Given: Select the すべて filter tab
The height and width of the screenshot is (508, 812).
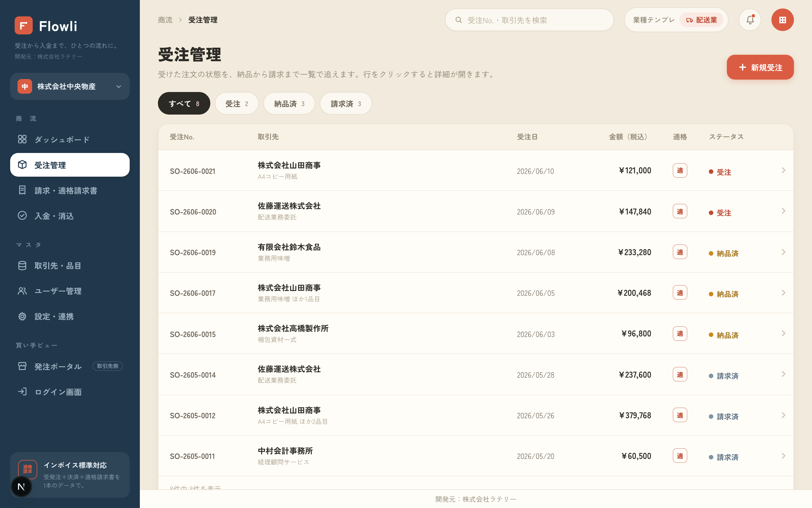Looking at the screenshot, I should click(x=184, y=104).
